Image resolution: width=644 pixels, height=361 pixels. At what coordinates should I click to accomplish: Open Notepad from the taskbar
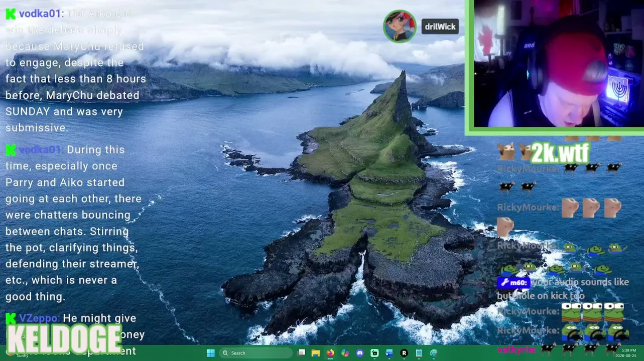pyautogui.click(x=419, y=353)
